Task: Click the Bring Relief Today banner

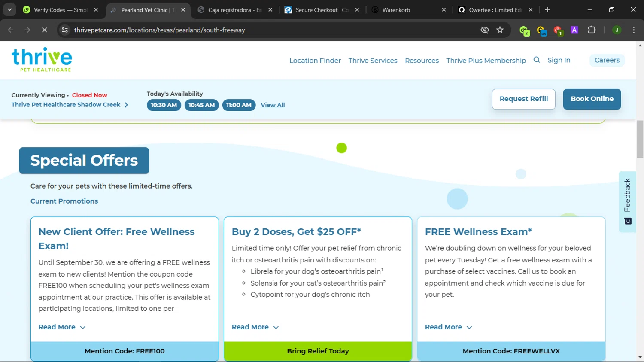Action: 318,351
